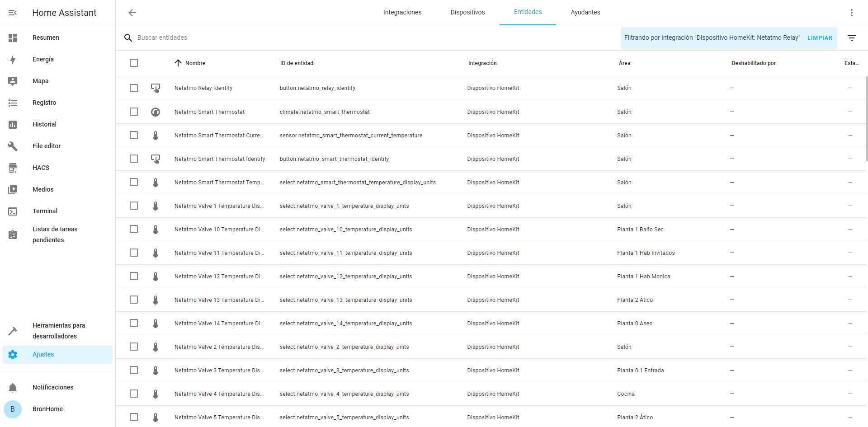
Task: Switch to Integraciones tab
Action: point(402,13)
